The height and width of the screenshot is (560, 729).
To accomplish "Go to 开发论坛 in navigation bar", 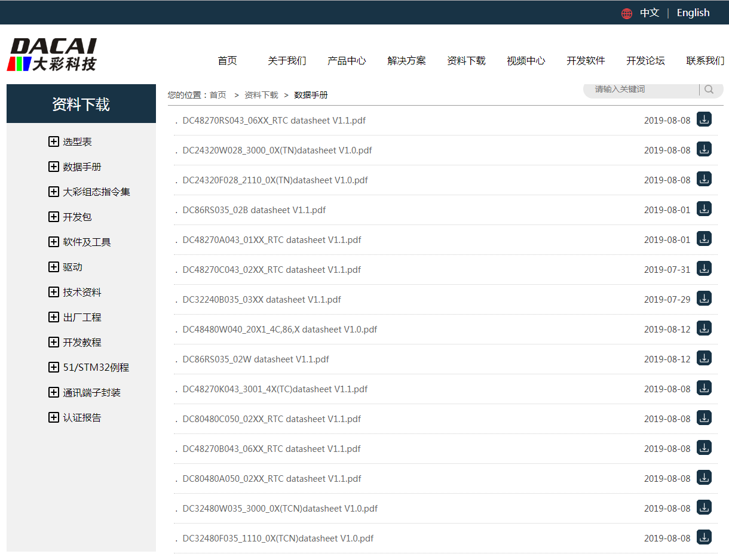I will tap(645, 61).
